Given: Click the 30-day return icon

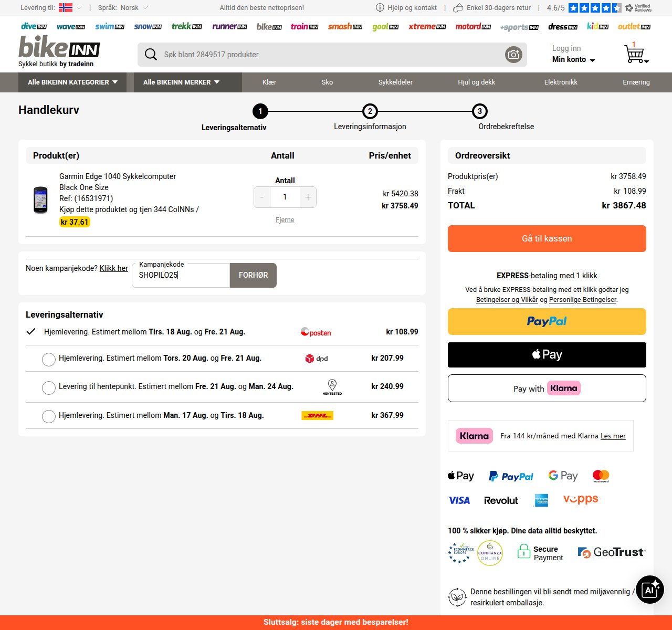Looking at the screenshot, I should [458, 7].
